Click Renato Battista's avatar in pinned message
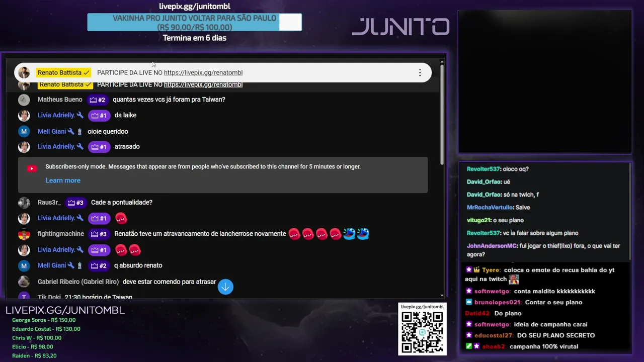Screen dimensions: 644x362 click(x=24, y=73)
